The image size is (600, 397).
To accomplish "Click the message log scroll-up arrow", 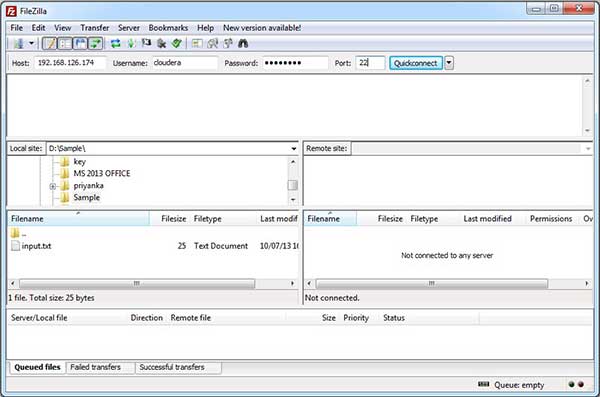I will pyautogui.click(x=587, y=81).
